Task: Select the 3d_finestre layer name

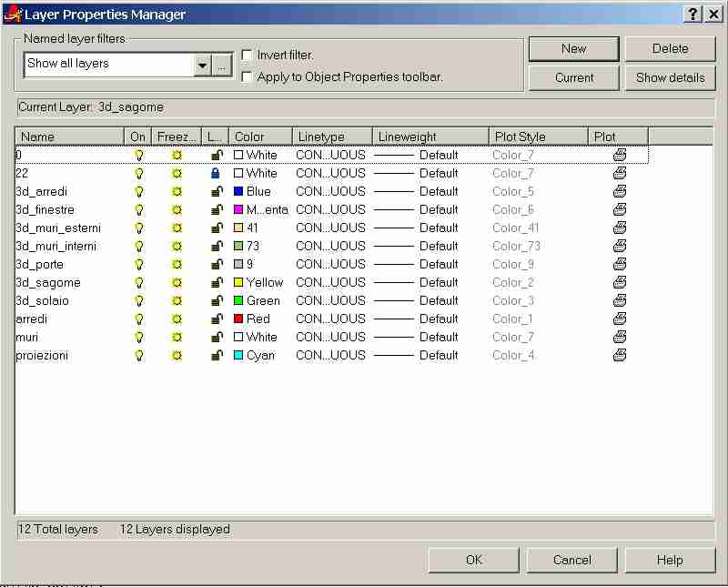Action: point(45,210)
